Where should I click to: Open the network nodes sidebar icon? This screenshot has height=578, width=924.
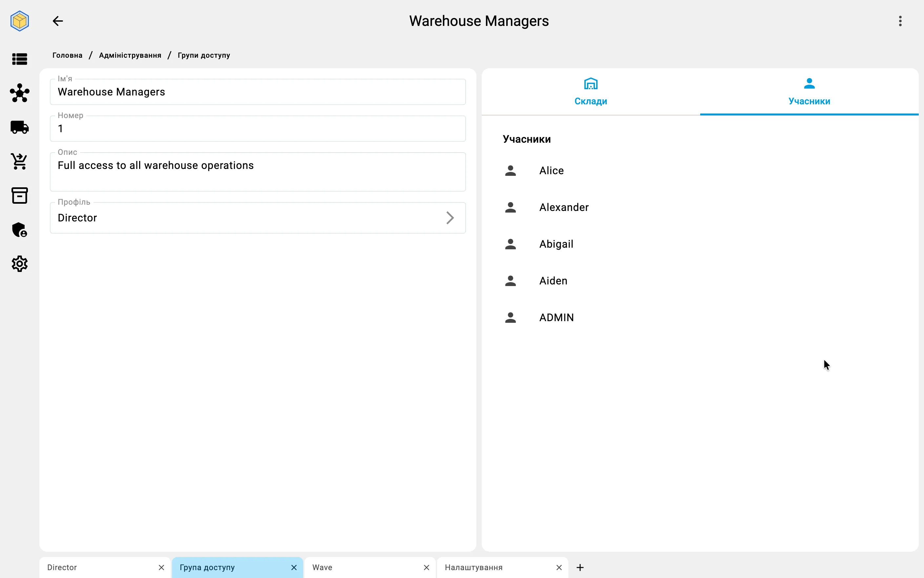coord(19,93)
